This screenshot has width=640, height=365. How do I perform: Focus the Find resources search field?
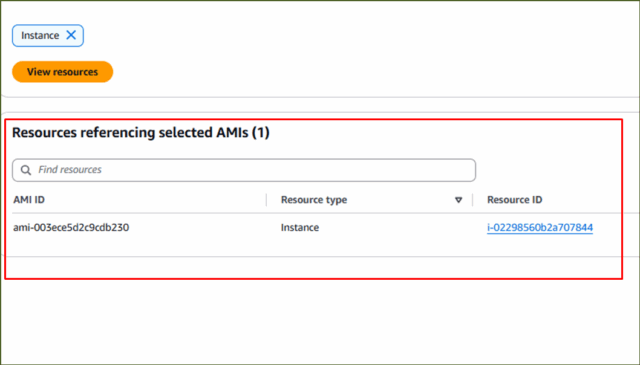point(244,170)
